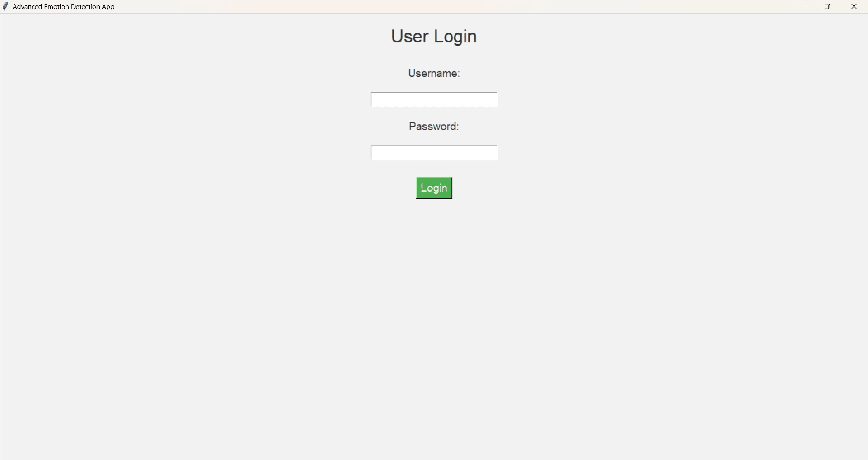
Task: Click the Login button
Action: pyautogui.click(x=434, y=188)
